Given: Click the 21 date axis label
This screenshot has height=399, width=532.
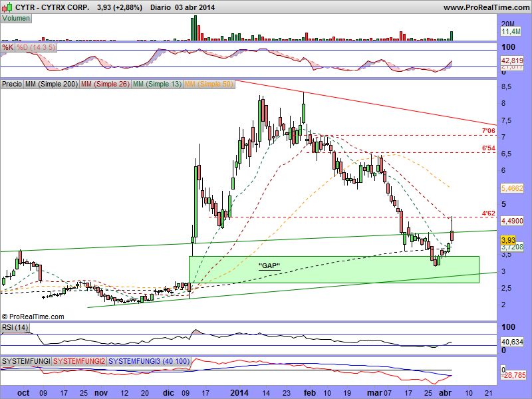Looking at the screenshot, I should (x=489, y=393).
